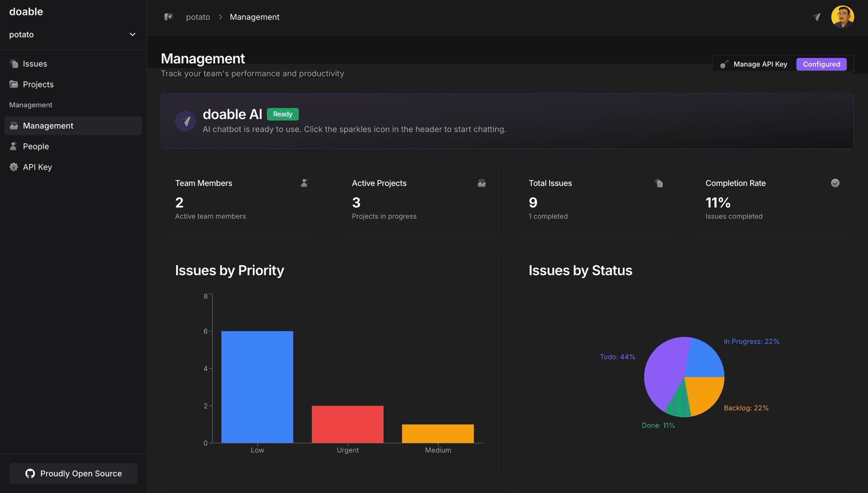Click the Total Issues icon
This screenshot has height=493, width=868.
pyautogui.click(x=658, y=183)
